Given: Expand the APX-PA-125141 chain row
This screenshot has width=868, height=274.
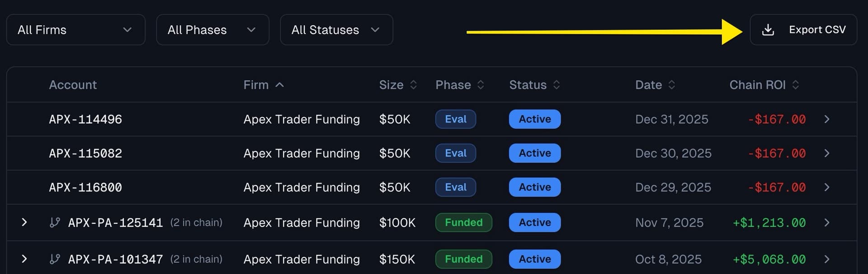Looking at the screenshot, I should [24, 222].
